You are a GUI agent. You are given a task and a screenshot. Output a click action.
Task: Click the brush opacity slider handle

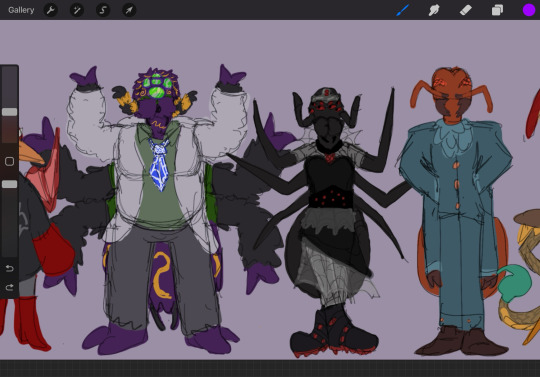(9, 184)
